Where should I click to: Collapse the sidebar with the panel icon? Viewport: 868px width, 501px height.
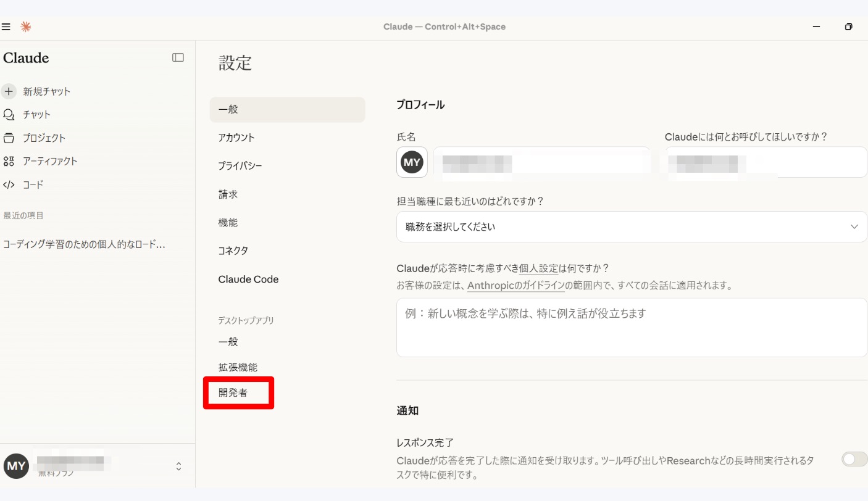178,57
